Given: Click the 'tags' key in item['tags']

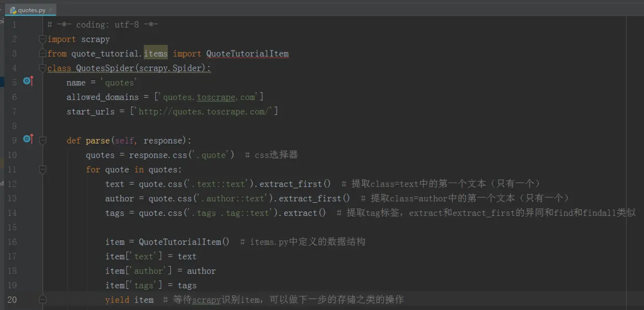Looking at the screenshot, I should click(x=143, y=286).
